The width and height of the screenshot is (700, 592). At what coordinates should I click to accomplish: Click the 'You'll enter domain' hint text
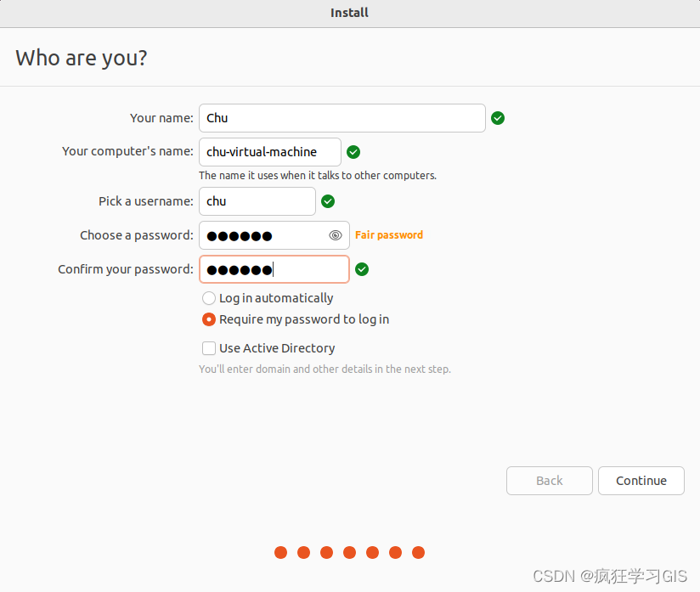pos(325,369)
